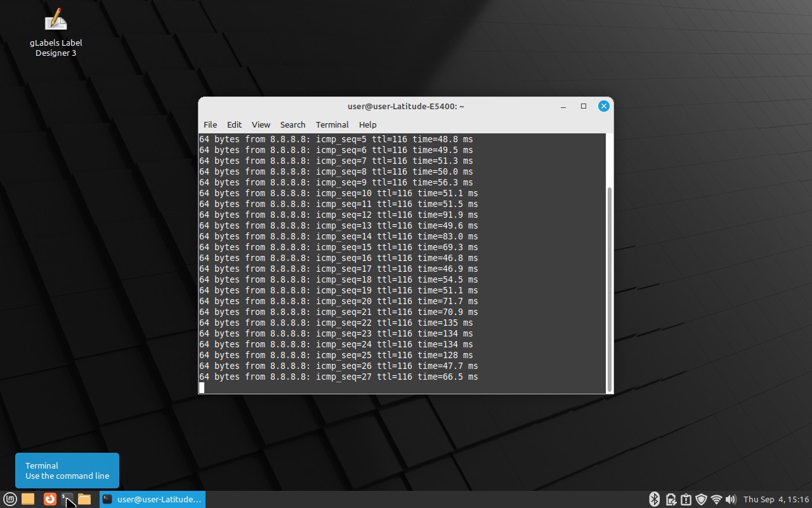The width and height of the screenshot is (812, 508).
Task: Click the Terminal launcher in the panel
Action: (x=67, y=499)
